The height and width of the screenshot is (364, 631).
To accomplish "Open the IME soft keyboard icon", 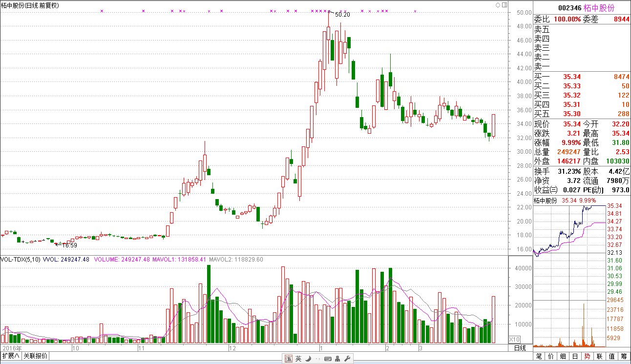I will coord(328,359).
